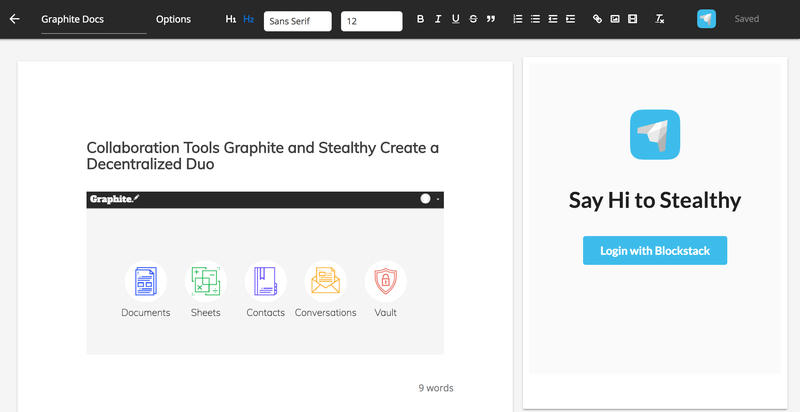The height and width of the screenshot is (412, 800).
Task: Toggle italic formatting
Action: click(x=438, y=19)
